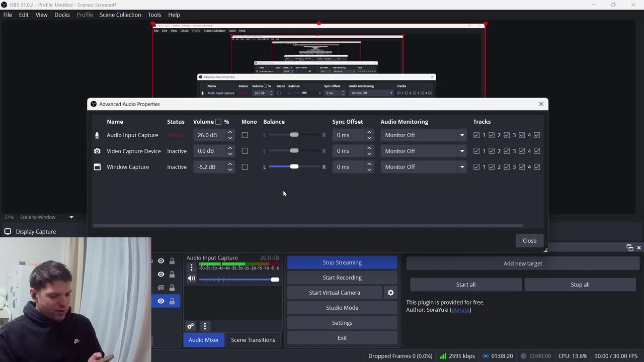Open the Edit menu
The width and height of the screenshot is (644, 362).
click(x=24, y=15)
